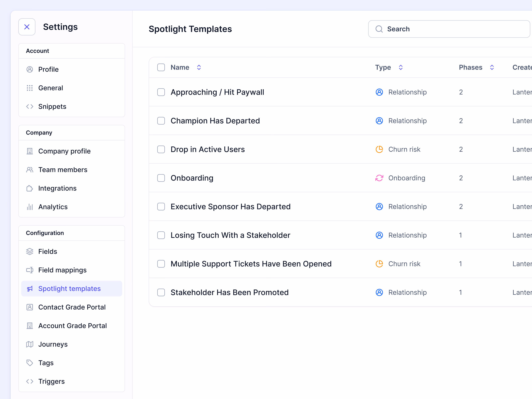Click the Company profile building icon
Screen dimensions: 532x399
[30, 151]
